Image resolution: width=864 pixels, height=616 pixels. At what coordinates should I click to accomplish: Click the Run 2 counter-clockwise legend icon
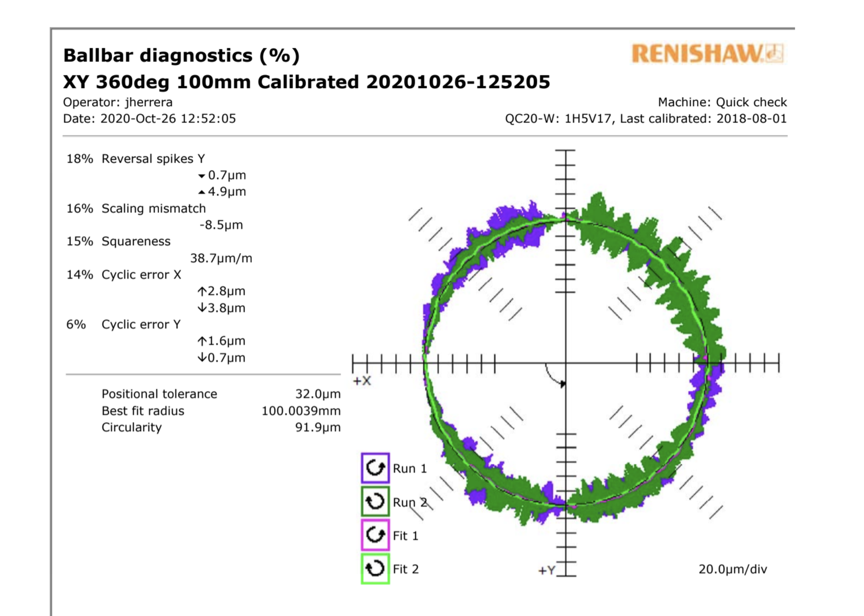[x=375, y=501]
